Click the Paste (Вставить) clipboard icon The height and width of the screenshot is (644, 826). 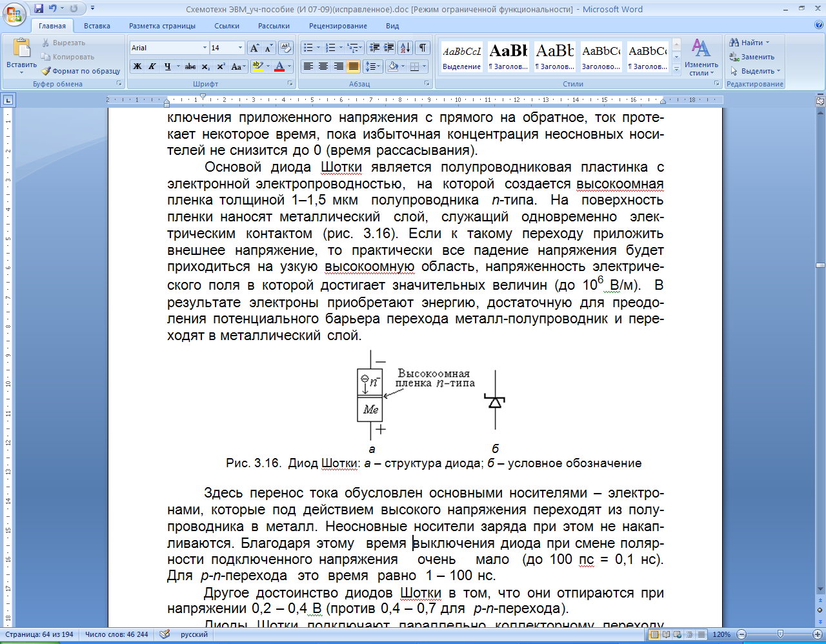[22, 48]
